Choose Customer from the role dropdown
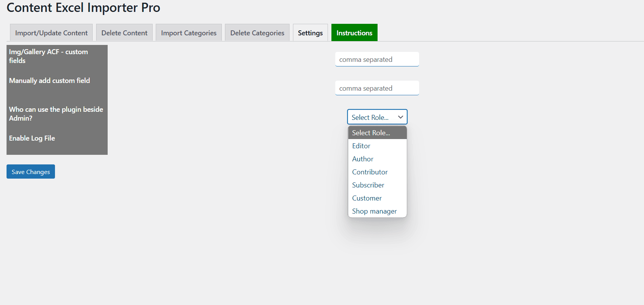644x305 pixels. coord(378,198)
